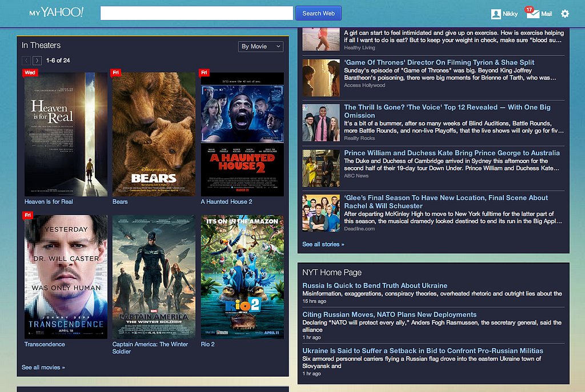
Task: Click the A Haunted House 2 title link
Action: [x=226, y=201]
